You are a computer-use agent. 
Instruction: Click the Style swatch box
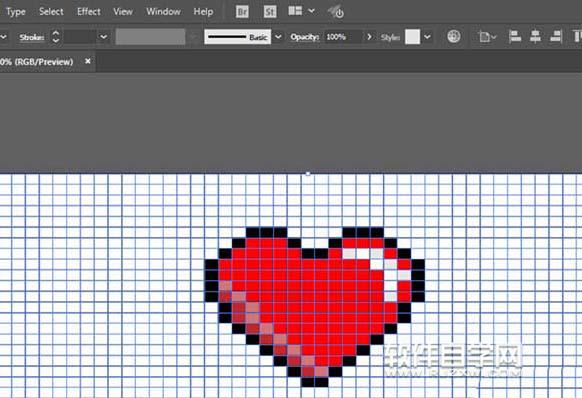pos(412,37)
